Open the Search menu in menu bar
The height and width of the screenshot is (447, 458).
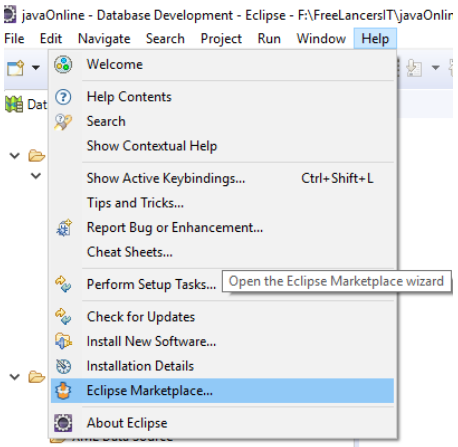[x=165, y=39]
